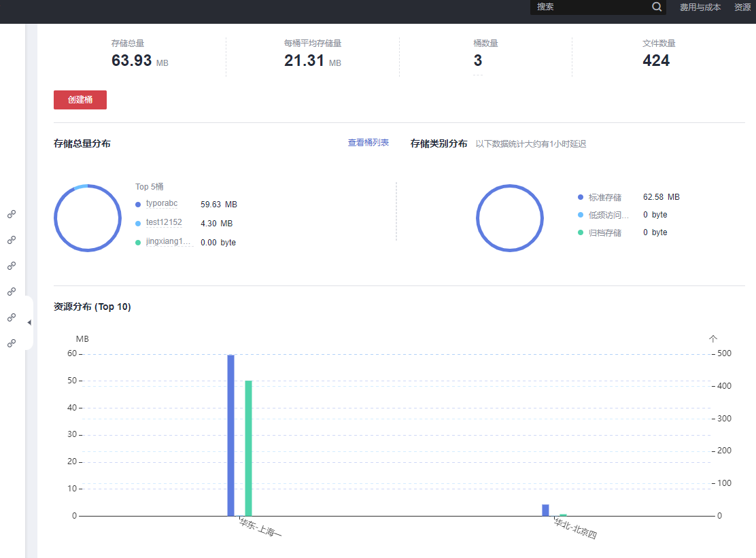Click the storage class distribution donut chart
The height and width of the screenshot is (558, 756).
pyautogui.click(x=510, y=217)
